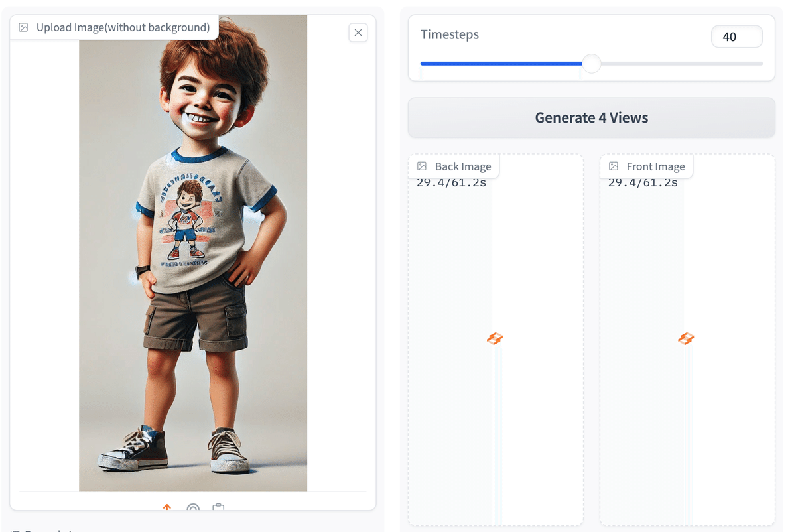Image resolution: width=796 pixels, height=532 pixels.
Task: Click the Back Image label text
Action: (x=463, y=166)
